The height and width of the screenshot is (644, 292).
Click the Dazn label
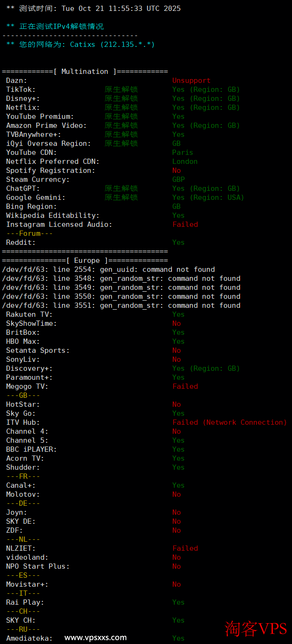pyautogui.click(x=17, y=80)
